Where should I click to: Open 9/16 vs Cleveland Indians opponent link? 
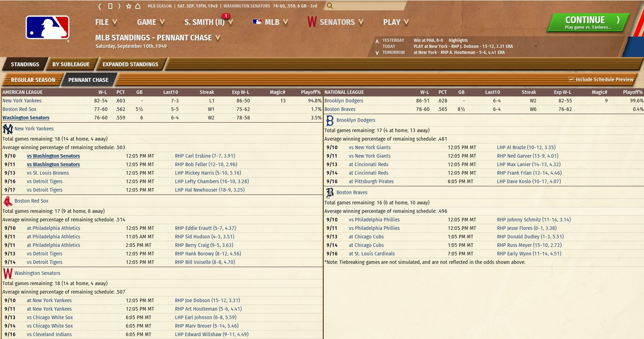(49, 334)
